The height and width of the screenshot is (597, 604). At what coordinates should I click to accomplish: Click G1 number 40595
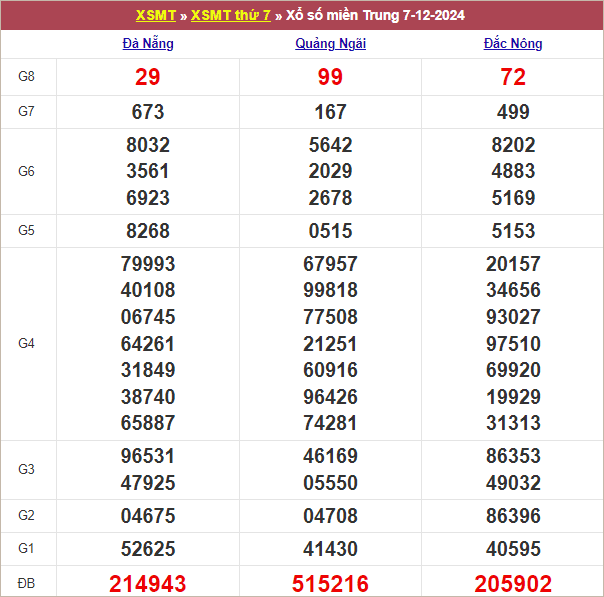click(x=513, y=548)
